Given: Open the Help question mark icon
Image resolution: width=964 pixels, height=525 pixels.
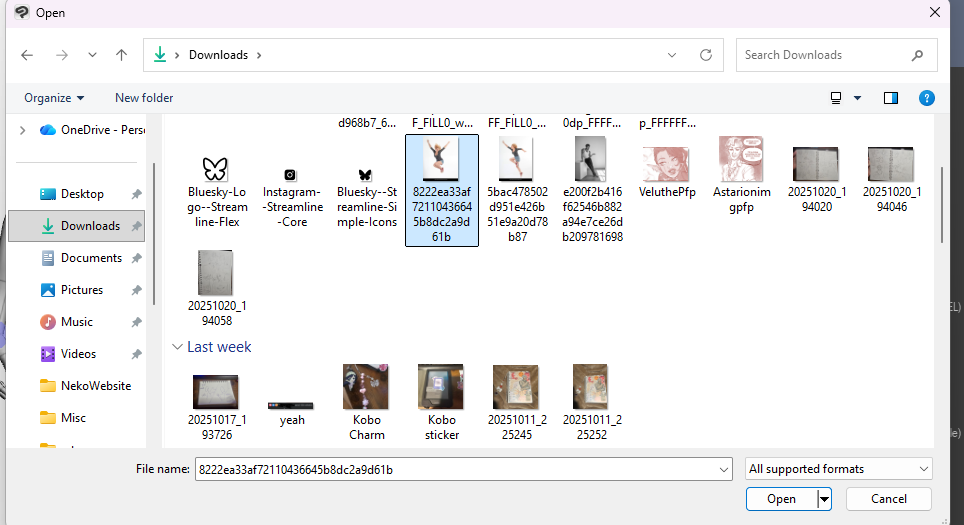Looking at the screenshot, I should [926, 98].
